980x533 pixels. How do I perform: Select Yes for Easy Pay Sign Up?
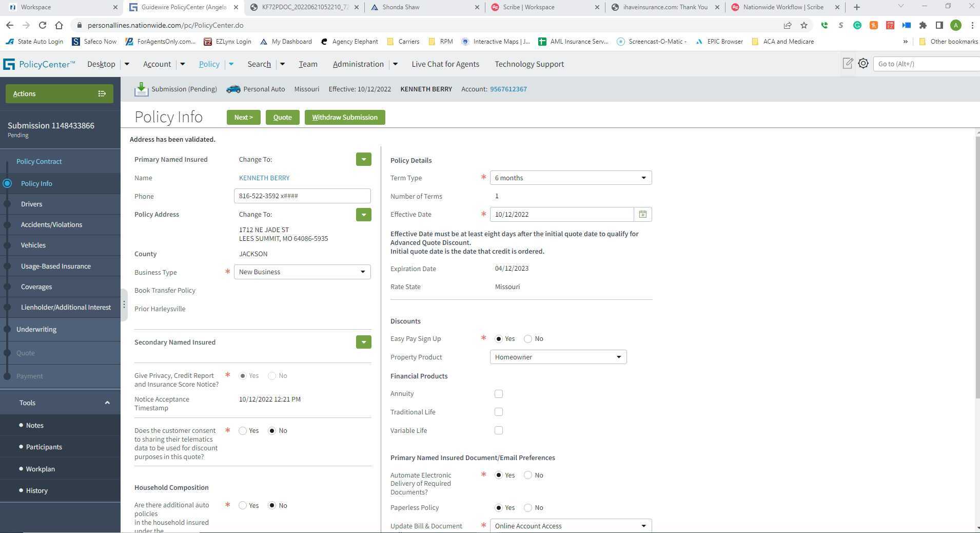click(x=498, y=339)
